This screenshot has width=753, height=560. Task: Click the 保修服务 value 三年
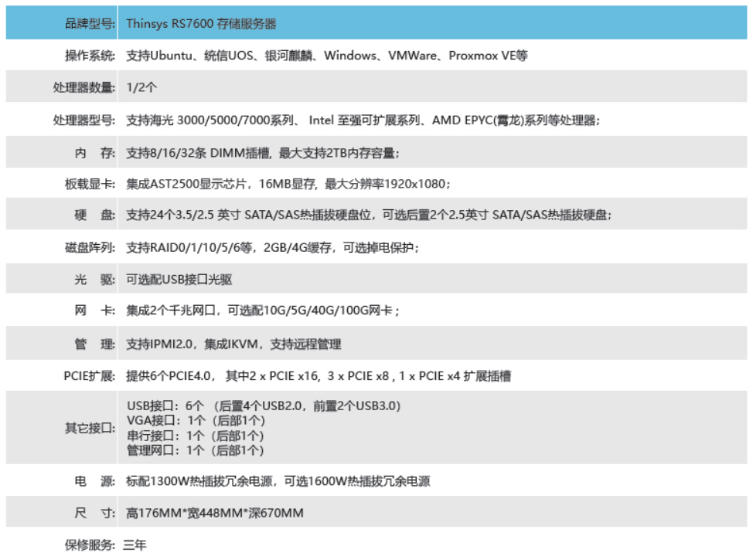135,545
